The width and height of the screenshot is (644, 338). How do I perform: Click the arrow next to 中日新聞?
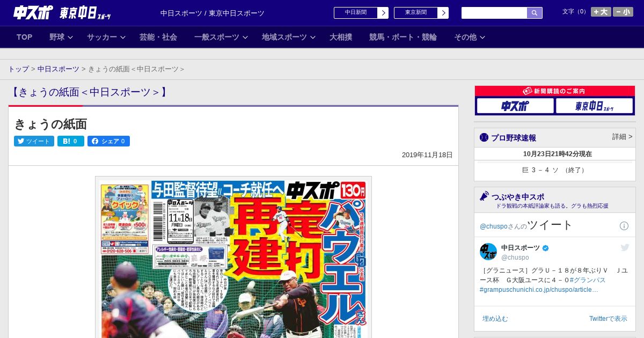click(383, 13)
